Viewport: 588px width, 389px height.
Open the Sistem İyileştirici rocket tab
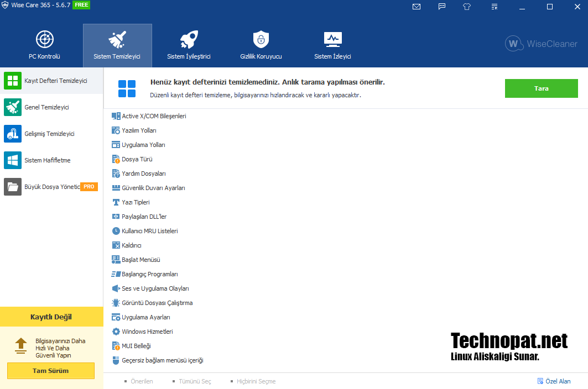coord(189,45)
